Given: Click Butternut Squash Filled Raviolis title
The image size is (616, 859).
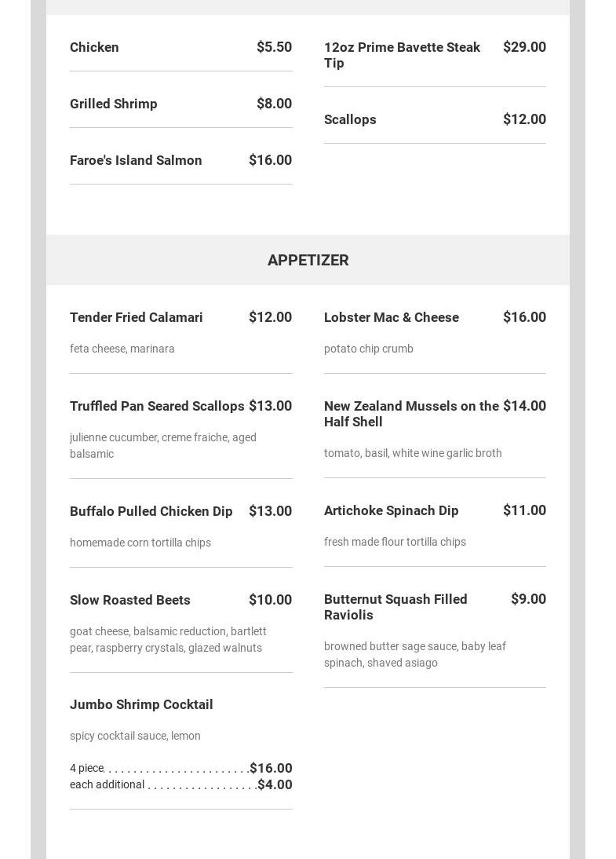Looking at the screenshot, I should point(395,607).
